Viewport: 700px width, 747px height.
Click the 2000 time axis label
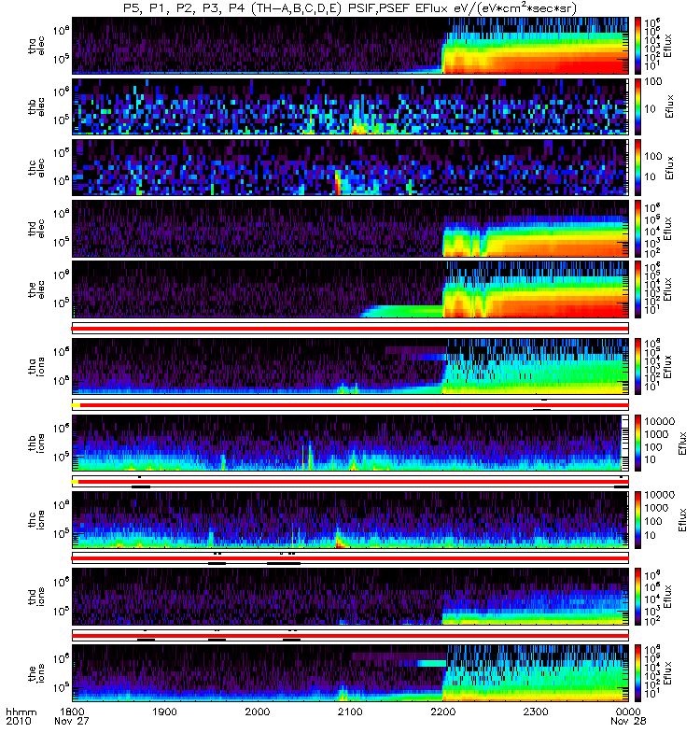(x=258, y=712)
